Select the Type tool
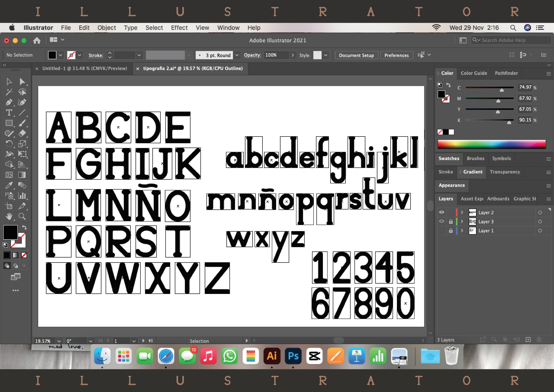Image resolution: width=554 pixels, height=392 pixels. tap(9, 113)
